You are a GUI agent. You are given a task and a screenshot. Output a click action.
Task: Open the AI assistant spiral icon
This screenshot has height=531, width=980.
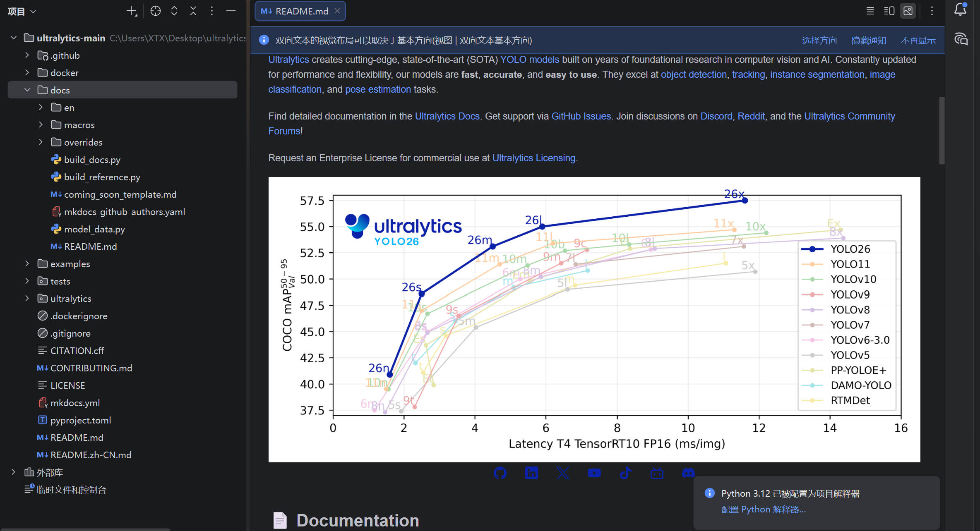(961, 39)
